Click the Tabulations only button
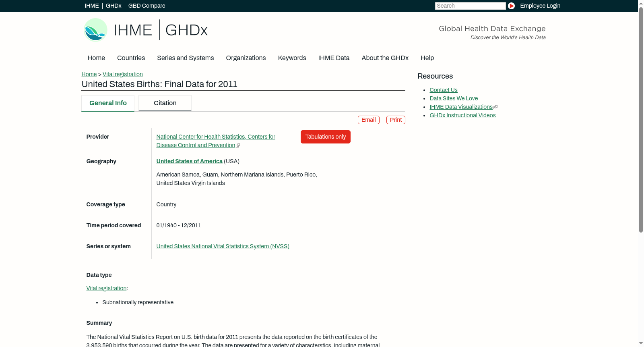644x347 pixels. click(x=326, y=137)
